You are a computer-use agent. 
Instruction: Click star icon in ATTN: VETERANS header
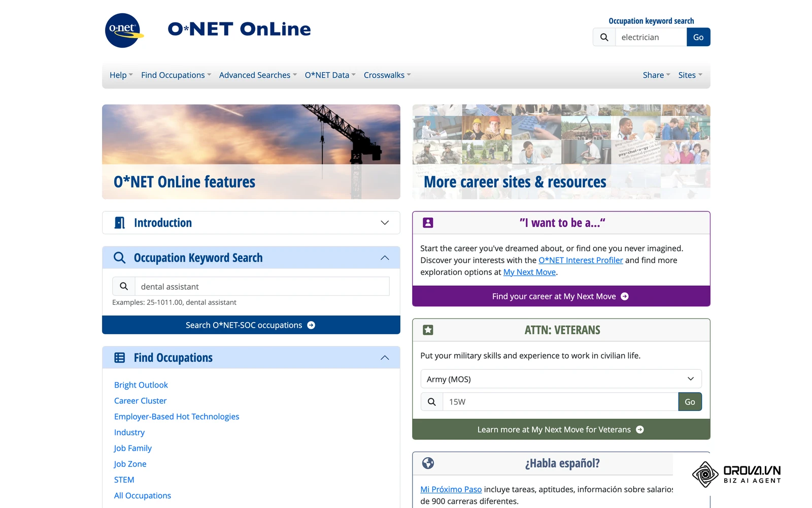pyautogui.click(x=428, y=330)
